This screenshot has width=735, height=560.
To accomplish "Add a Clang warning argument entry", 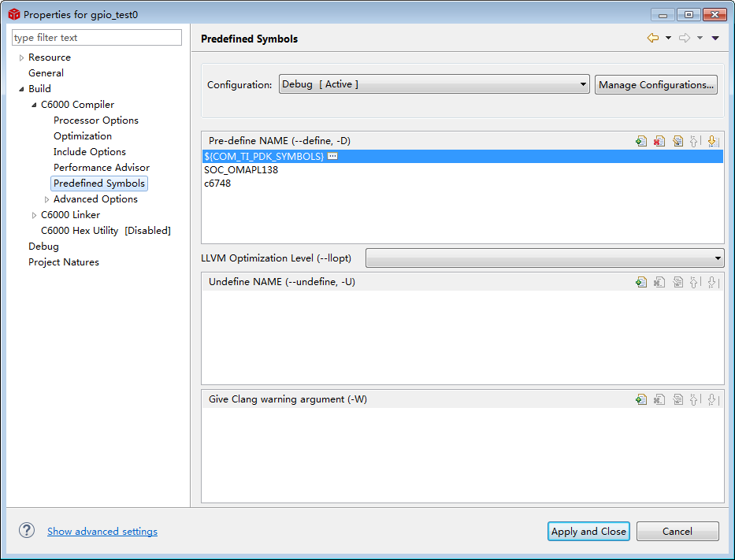I will [x=641, y=399].
